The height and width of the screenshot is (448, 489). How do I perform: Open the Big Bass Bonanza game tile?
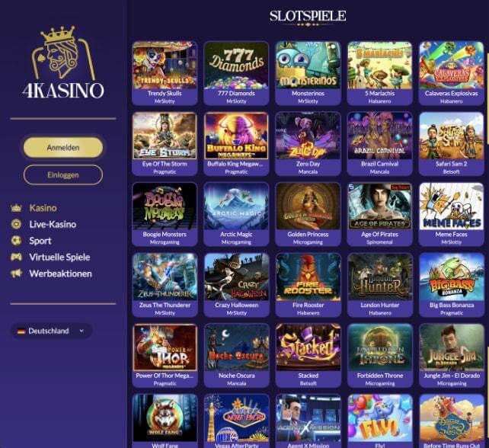coord(451,285)
